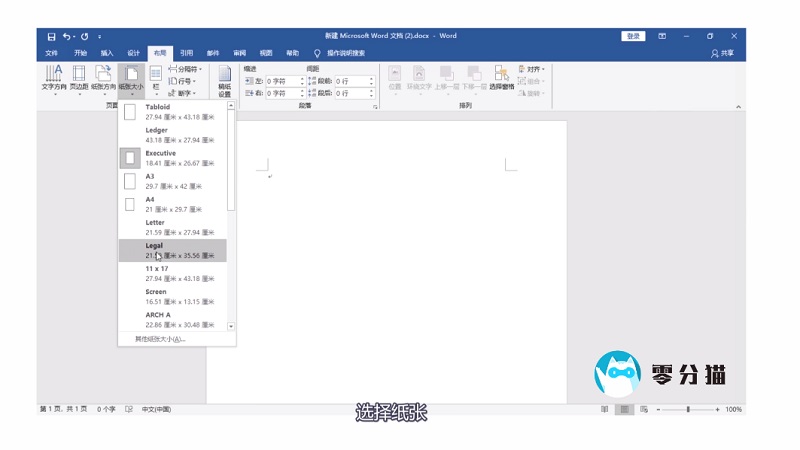800x450 pixels.
Task: Click scroll-down arrow of paper size list
Action: (232, 326)
